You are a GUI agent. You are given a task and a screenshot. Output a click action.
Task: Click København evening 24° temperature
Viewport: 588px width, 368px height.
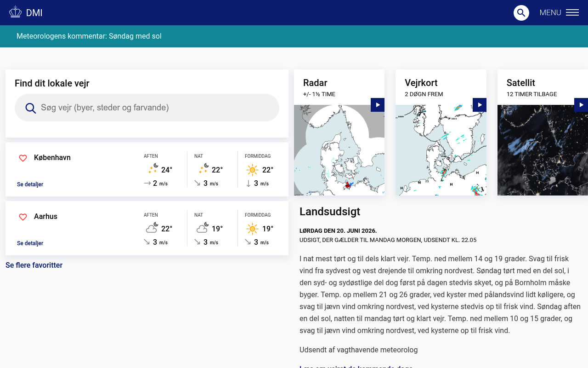(167, 170)
